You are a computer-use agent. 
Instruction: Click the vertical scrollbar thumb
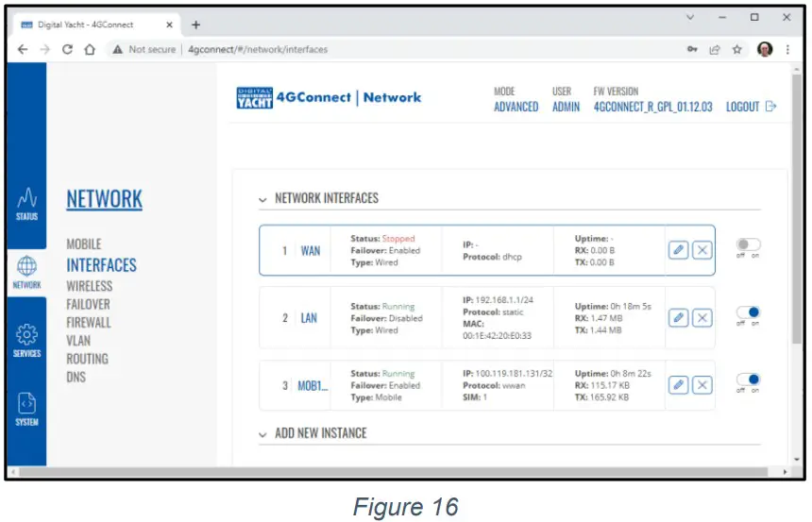[x=797, y=207]
